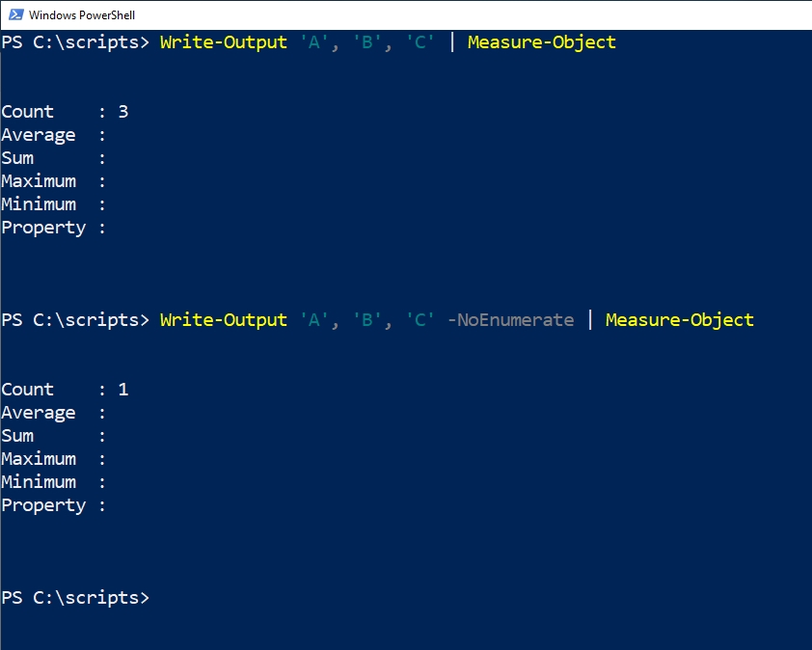Click the PowerShell icon in title bar

click(16, 14)
